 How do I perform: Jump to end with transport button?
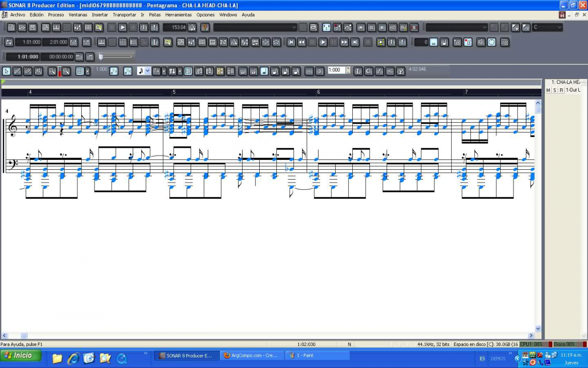tap(355, 42)
